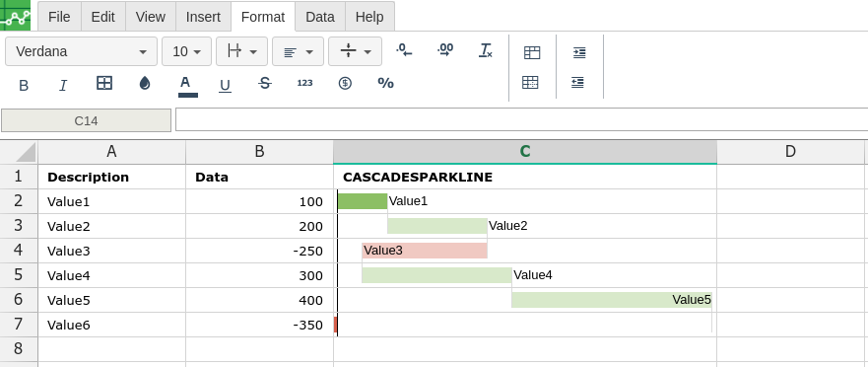Apply strikethrough to text
Image resolution: width=868 pixels, height=367 pixels.
pyautogui.click(x=265, y=84)
